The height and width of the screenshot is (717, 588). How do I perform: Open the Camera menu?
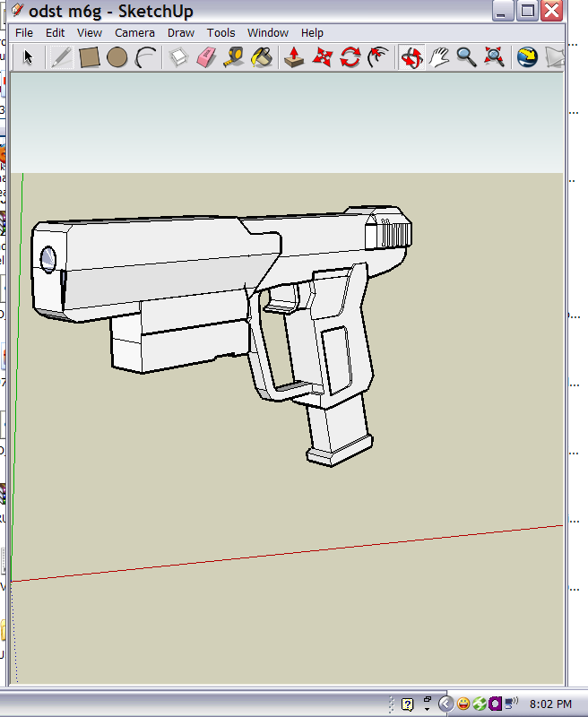(134, 33)
